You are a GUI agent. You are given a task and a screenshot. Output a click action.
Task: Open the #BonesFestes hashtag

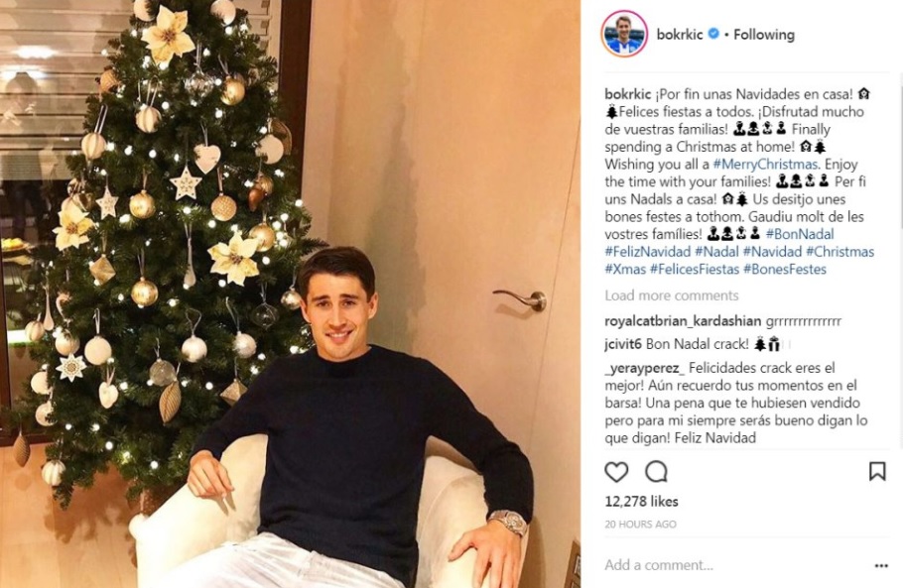pos(784,270)
